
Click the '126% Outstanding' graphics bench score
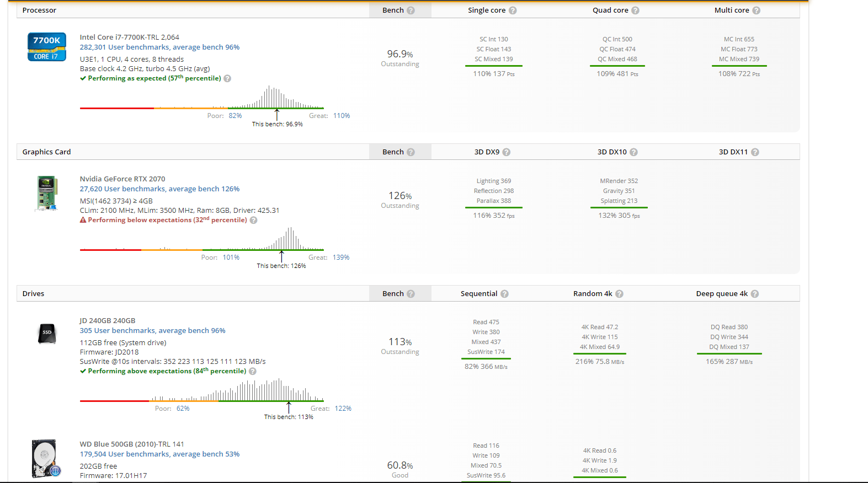[x=400, y=200]
